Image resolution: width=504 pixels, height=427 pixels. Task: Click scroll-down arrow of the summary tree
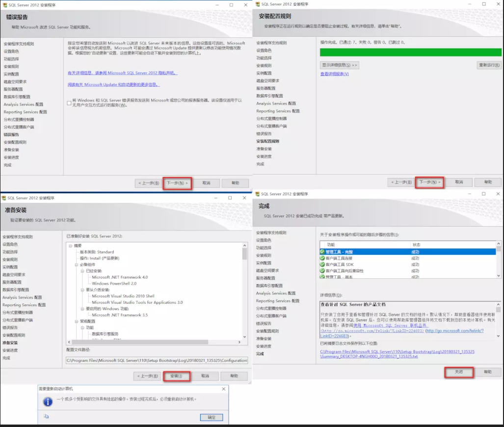[x=244, y=336]
